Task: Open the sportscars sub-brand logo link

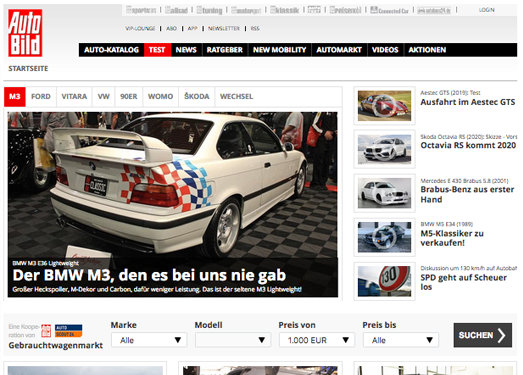Action: [x=141, y=10]
